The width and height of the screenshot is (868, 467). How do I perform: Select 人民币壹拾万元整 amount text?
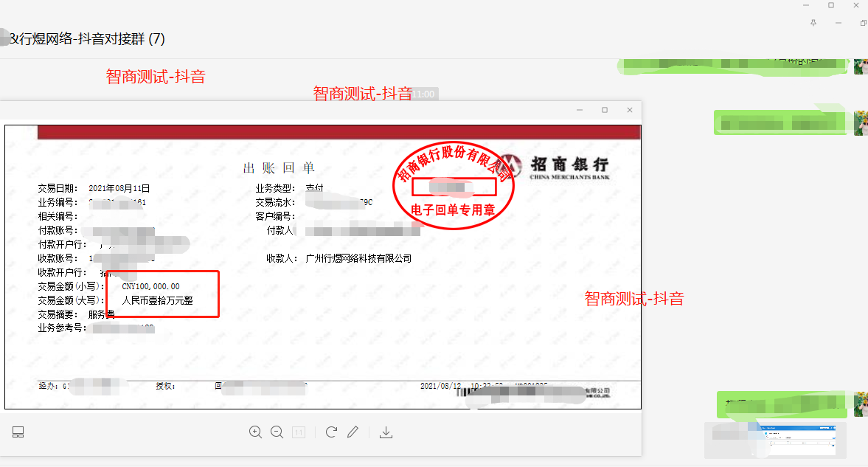pyautogui.click(x=157, y=300)
